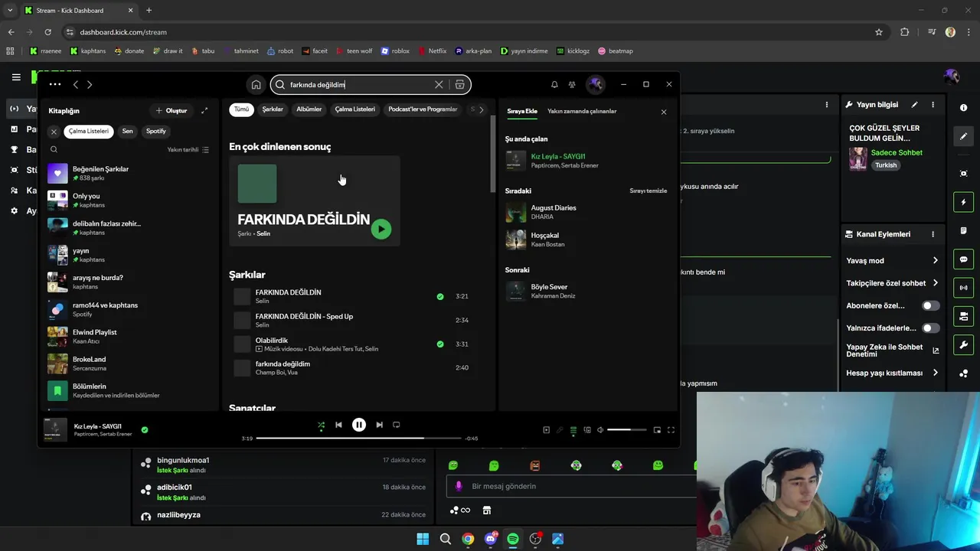Open the now playing view icon
980x551 pixels.
546,430
